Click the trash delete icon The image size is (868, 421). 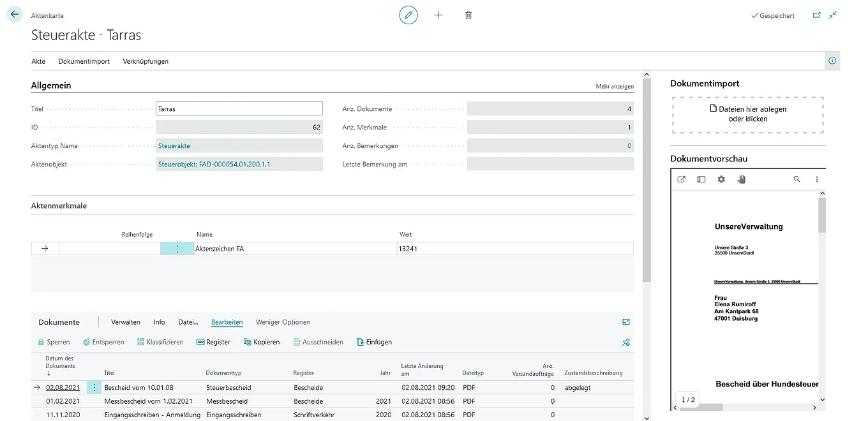coord(468,15)
